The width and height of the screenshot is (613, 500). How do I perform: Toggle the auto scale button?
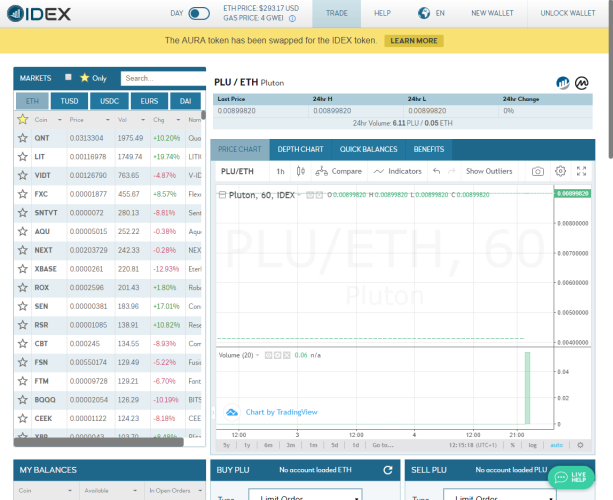pos(556,445)
